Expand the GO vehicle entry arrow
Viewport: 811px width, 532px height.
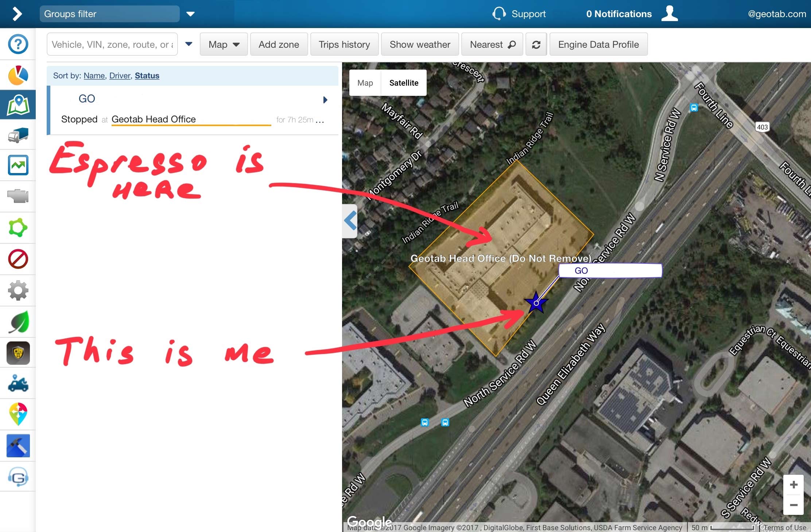[x=325, y=99]
